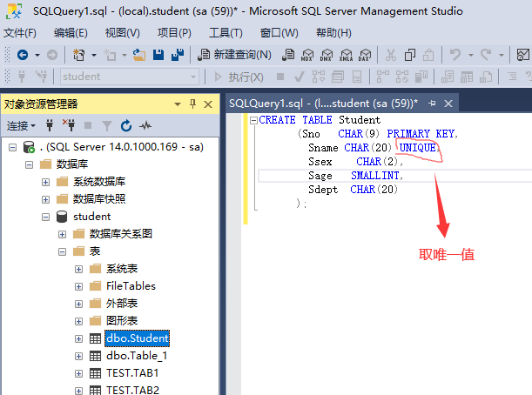Click the XMLA query icon
Screen dimensions: 532x395
[x=346, y=55]
